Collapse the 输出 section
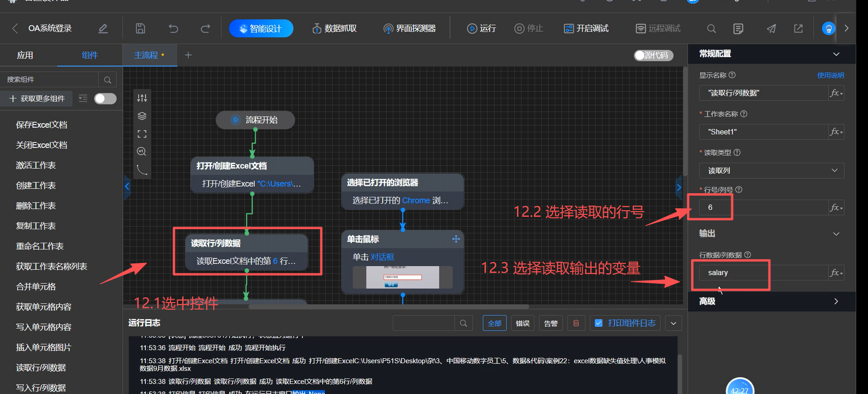868x394 pixels. pos(836,234)
